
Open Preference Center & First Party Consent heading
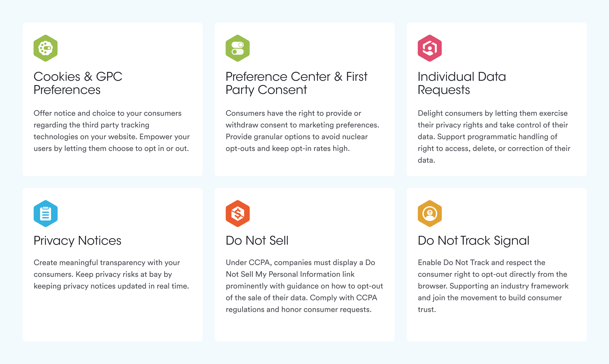(x=296, y=83)
